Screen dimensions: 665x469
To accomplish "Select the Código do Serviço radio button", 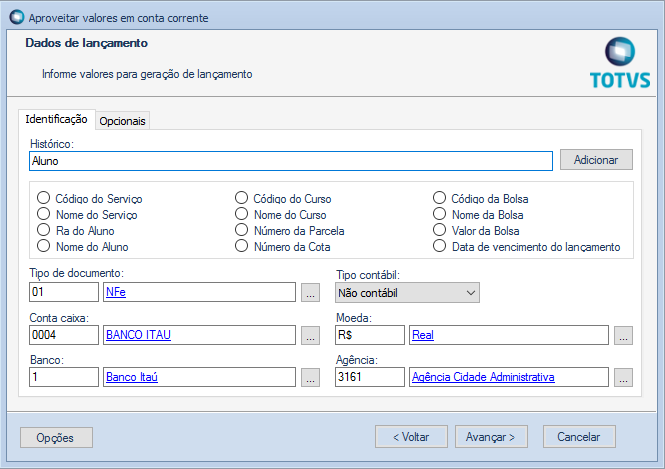I will tap(43, 198).
